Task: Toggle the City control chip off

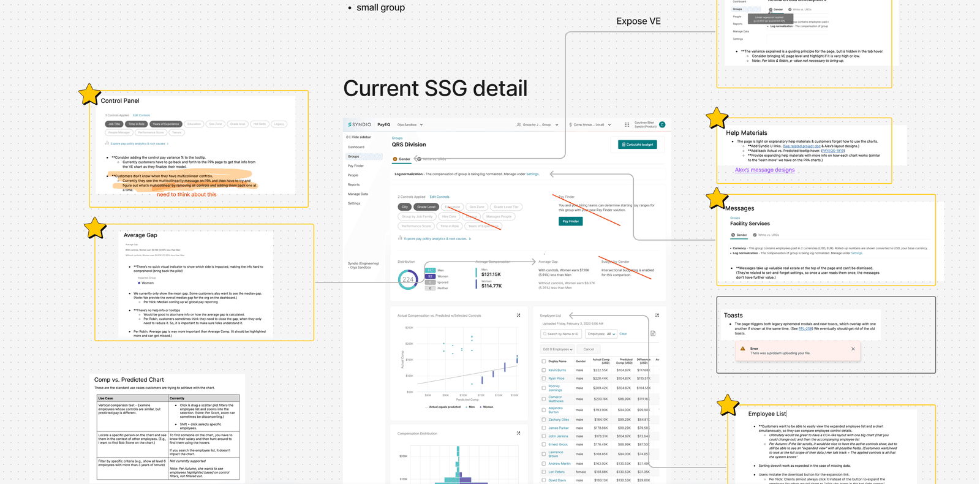Action: pyautogui.click(x=405, y=207)
